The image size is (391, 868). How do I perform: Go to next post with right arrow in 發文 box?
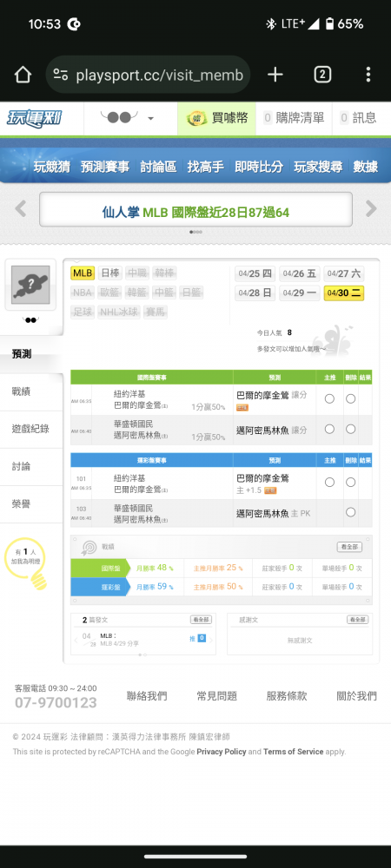pos(211,641)
